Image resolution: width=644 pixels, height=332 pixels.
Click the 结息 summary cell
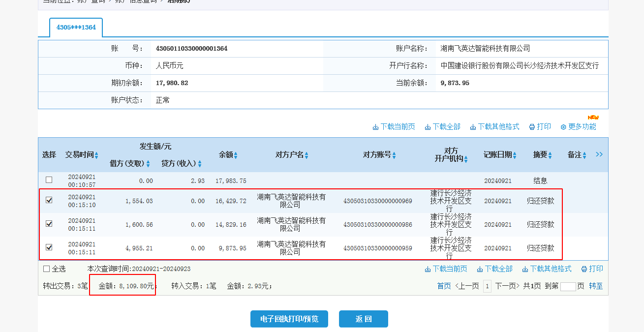point(540,181)
